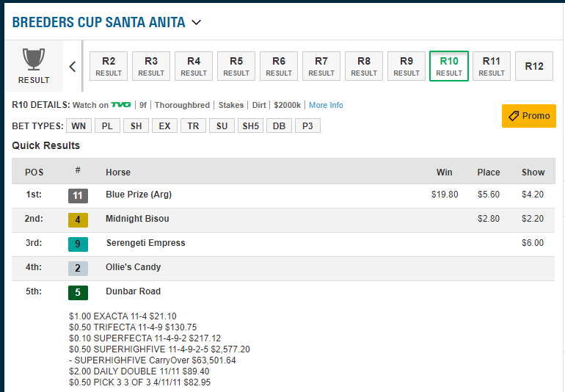Screen dimensions: 565x392
Task: Click the $2.20 show payout
Action: tap(533, 219)
